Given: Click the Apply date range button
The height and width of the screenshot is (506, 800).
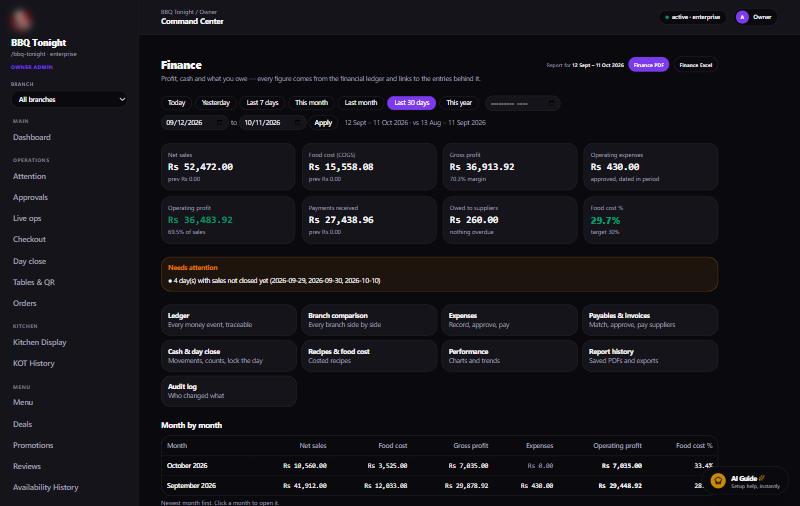Looking at the screenshot, I should click(x=323, y=123).
